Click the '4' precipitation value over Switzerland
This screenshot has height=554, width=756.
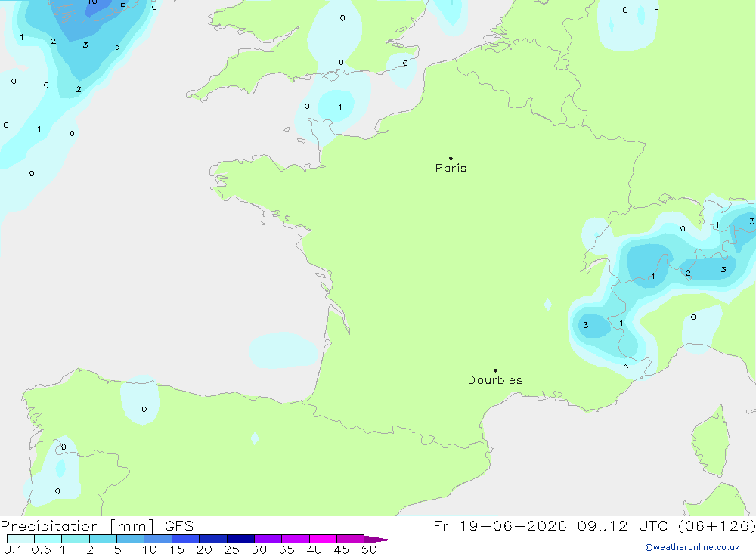click(653, 277)
